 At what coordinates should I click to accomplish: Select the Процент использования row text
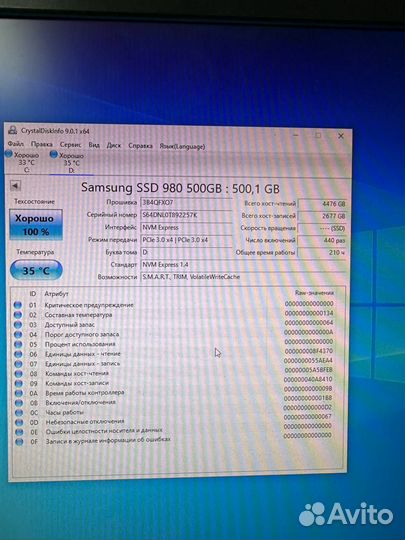click(x=80, y=344)
